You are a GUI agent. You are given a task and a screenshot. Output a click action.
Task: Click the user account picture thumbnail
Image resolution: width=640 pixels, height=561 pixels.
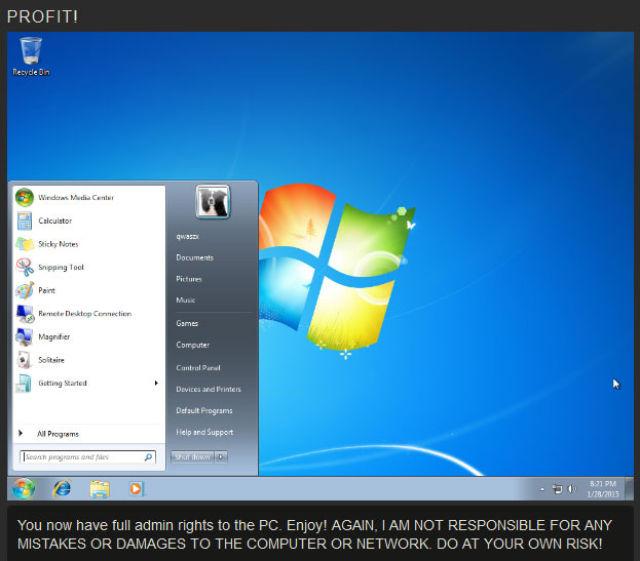(x=212, y=203)
